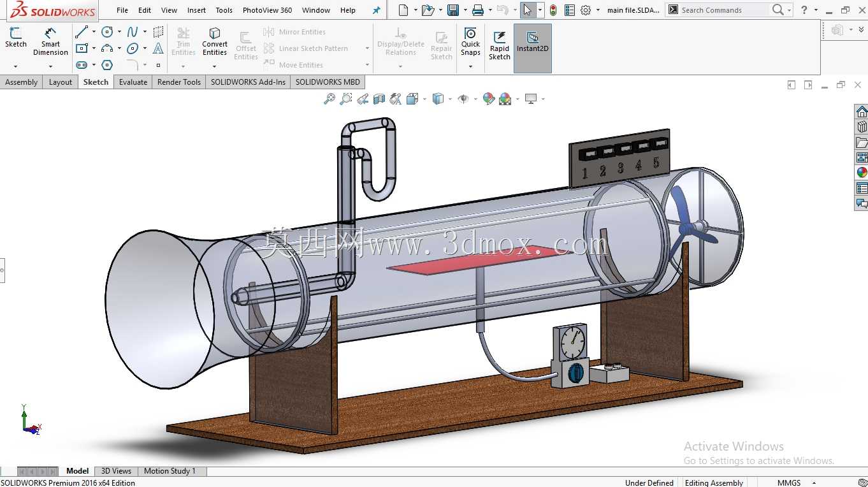The width and height of the screenshot is (868, 487).
Task: Click Convert Entities
Action: coord(215,41)
